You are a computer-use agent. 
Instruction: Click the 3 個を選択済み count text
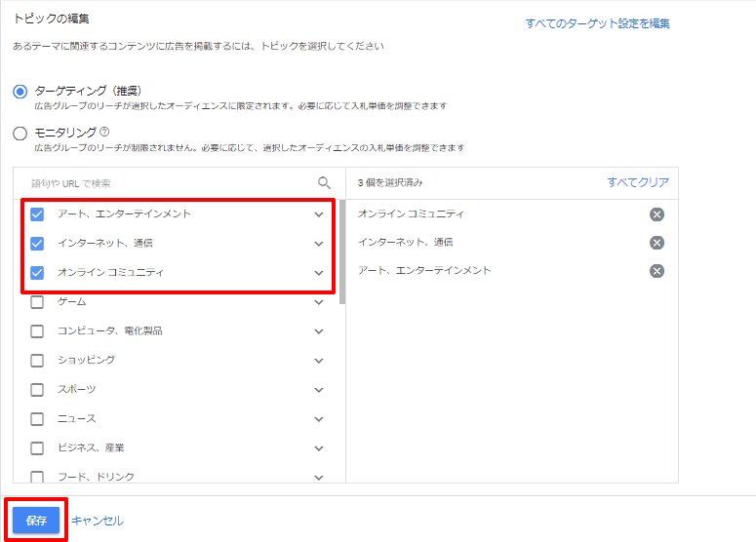390,182
